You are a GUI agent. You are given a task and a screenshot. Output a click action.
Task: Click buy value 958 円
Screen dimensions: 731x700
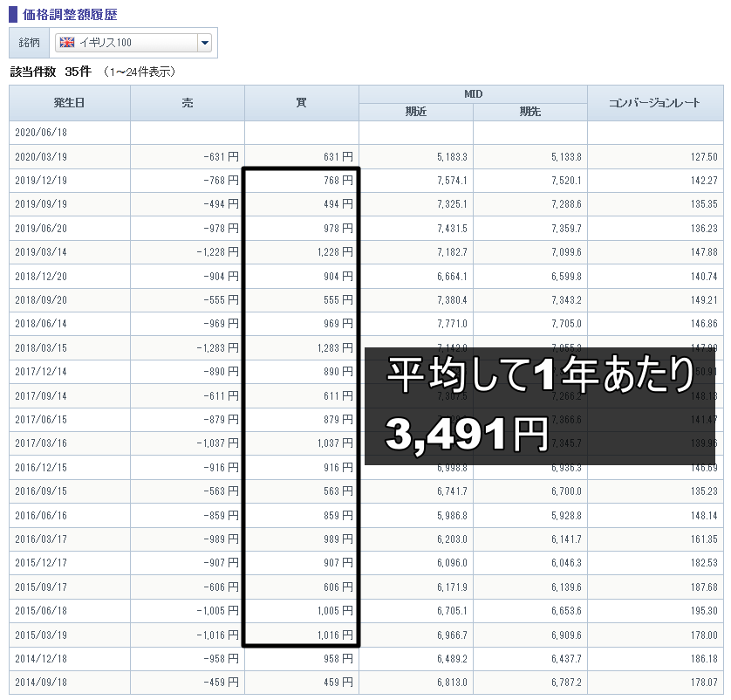(x=338, y=659)
